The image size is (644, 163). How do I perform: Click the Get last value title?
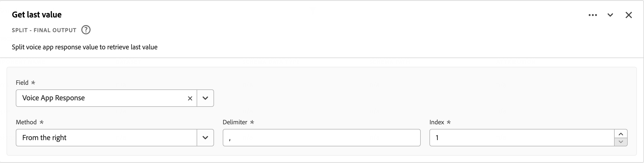pos(37,15)
